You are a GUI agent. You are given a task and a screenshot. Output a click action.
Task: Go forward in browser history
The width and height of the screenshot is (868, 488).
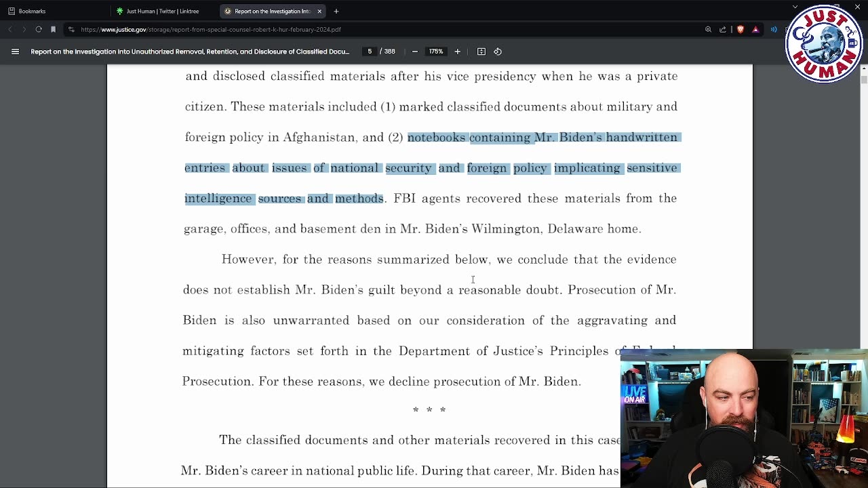pyautogui.click(x=24, y=29)
